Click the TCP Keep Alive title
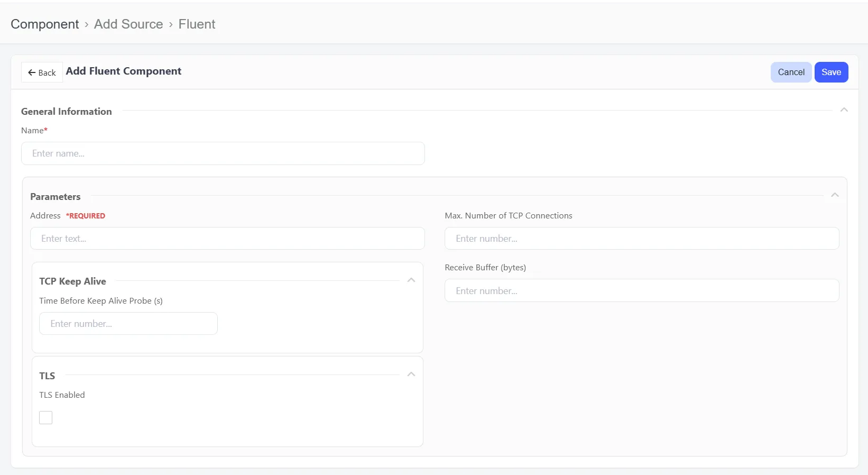The image size is (868, 475). pos(72,281)
